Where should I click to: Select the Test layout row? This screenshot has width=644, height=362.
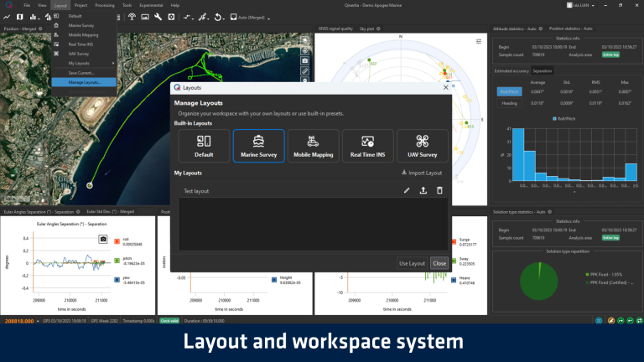tap(313, 191)
